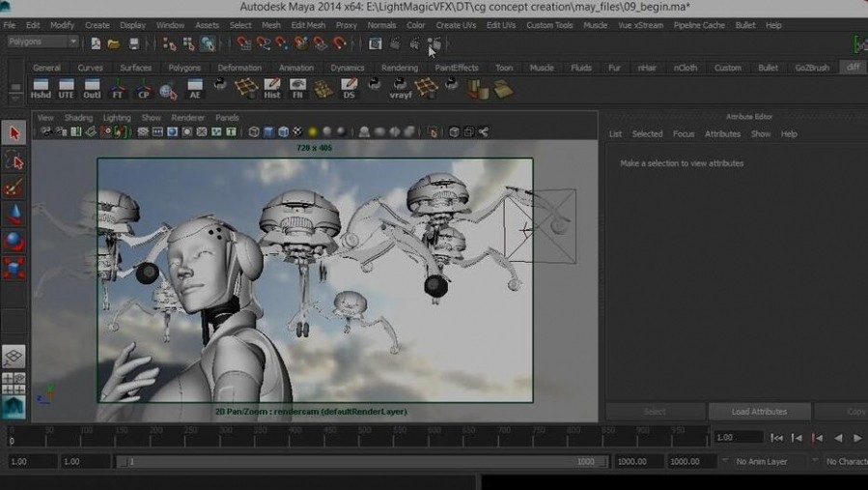
Task: Click the range slider bar handle
Action: (364, 462)
